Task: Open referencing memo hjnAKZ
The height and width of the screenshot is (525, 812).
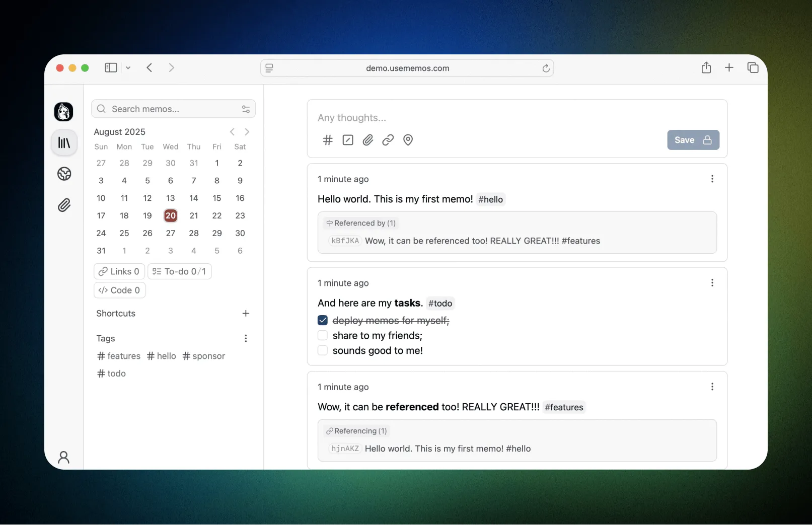Action: [x=430, y=448]
